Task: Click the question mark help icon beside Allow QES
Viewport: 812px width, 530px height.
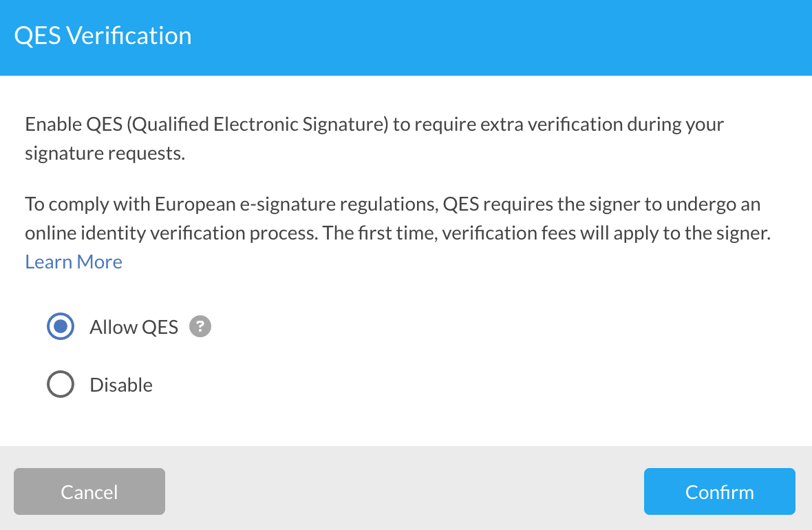Action: click(x=200, y=326)
